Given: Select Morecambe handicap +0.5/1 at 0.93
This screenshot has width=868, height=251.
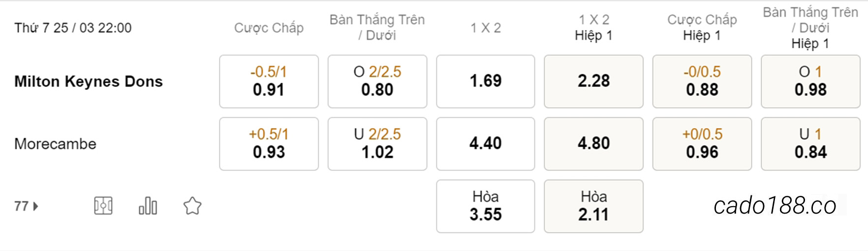Looking at the screenshot, I should tap(269, 144).
